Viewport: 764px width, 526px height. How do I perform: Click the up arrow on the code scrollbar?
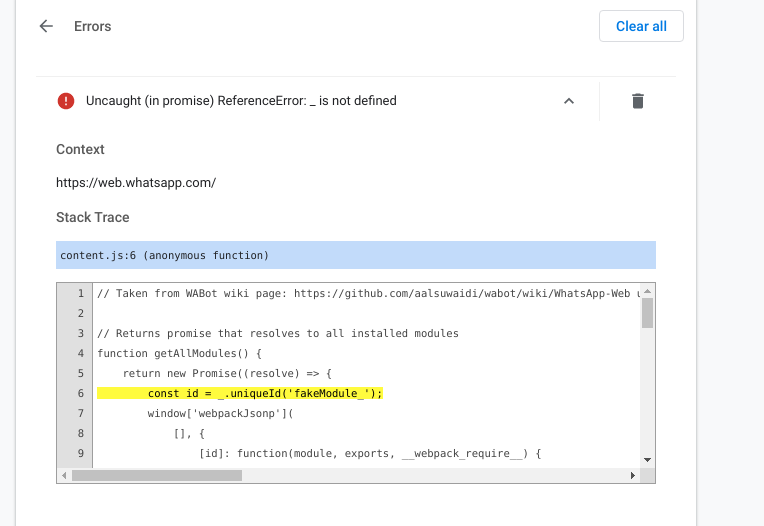pyautogui.click(x=648, y=291)
